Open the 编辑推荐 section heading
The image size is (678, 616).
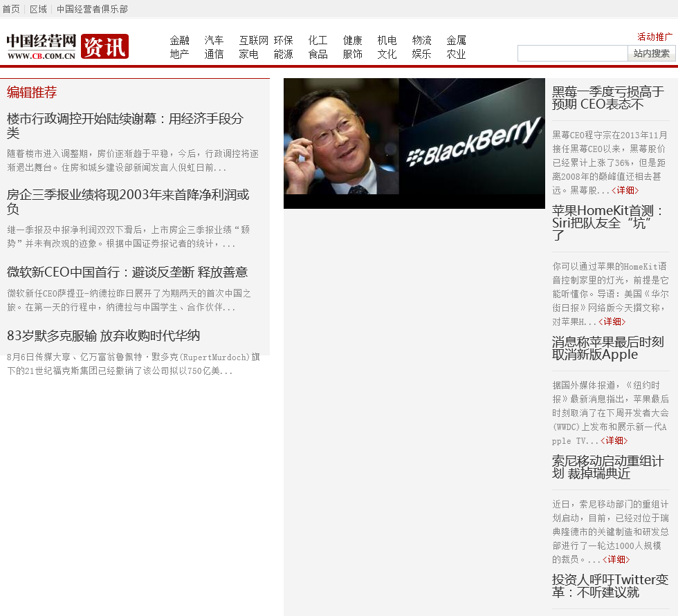click(32, 92)
